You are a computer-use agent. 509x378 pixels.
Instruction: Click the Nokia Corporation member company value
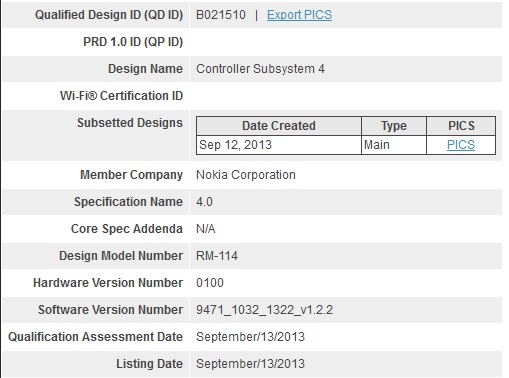coord(246,175)
